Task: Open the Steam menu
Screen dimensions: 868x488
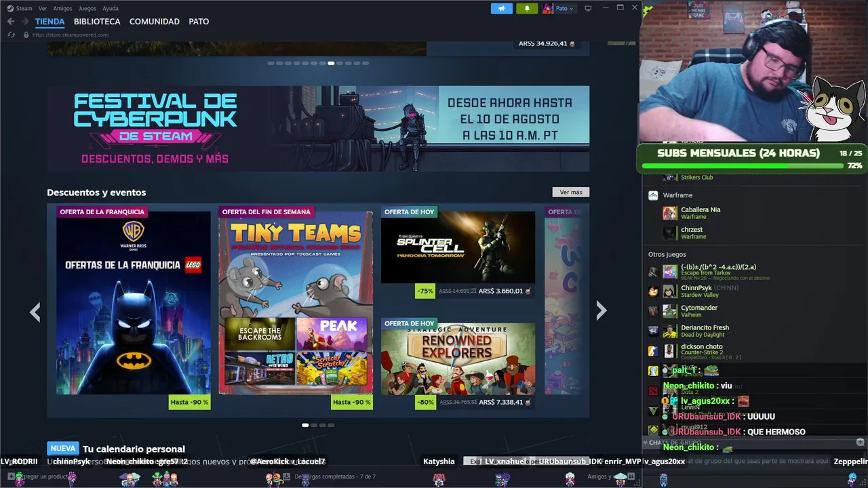Action: [24, 8]
